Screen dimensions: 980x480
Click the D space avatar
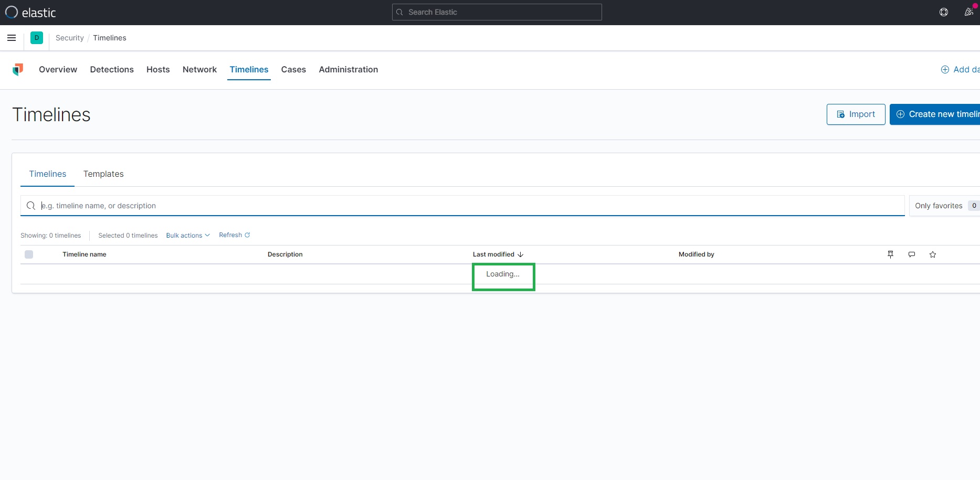pyautogui.click(x=36, y=38)
